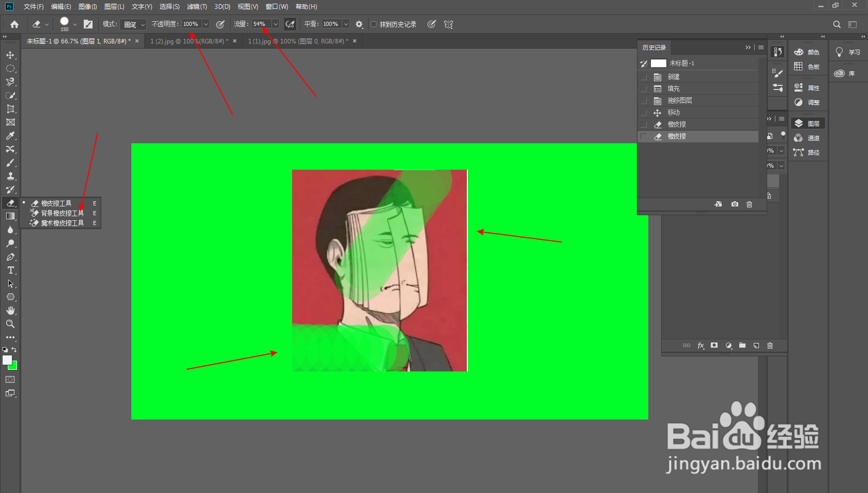Open the Flow slider dropdown arrow
Image resolution: width=868 pixels, height=493 pixels.
pos(276,24)
